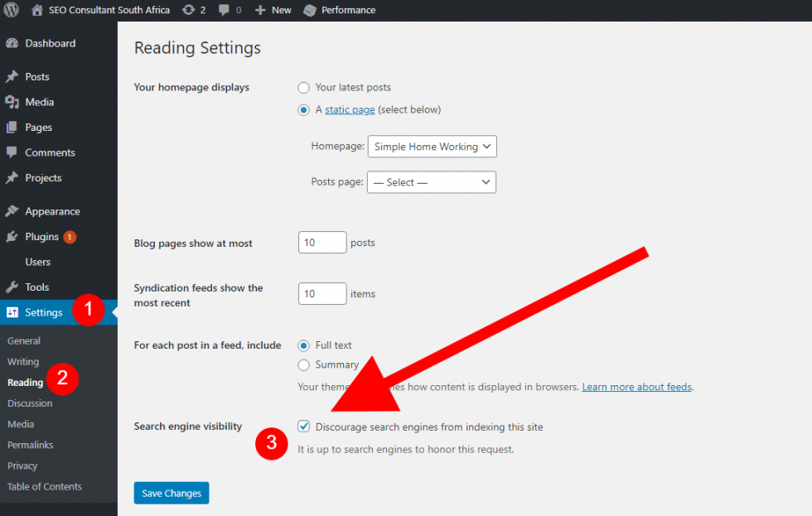
Task: Uncheck Discourage search engines from indexing
Action: click(x=303, y=427)
